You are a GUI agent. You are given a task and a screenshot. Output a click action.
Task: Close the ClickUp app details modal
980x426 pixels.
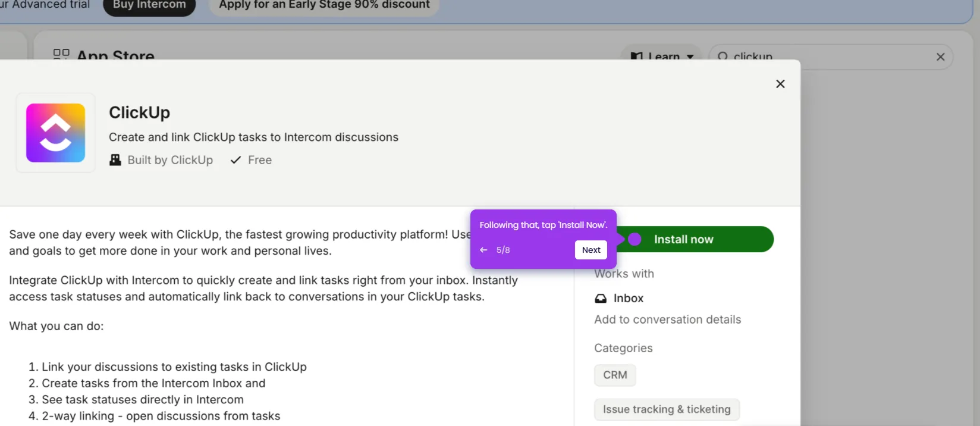click(x=780, y=84)
